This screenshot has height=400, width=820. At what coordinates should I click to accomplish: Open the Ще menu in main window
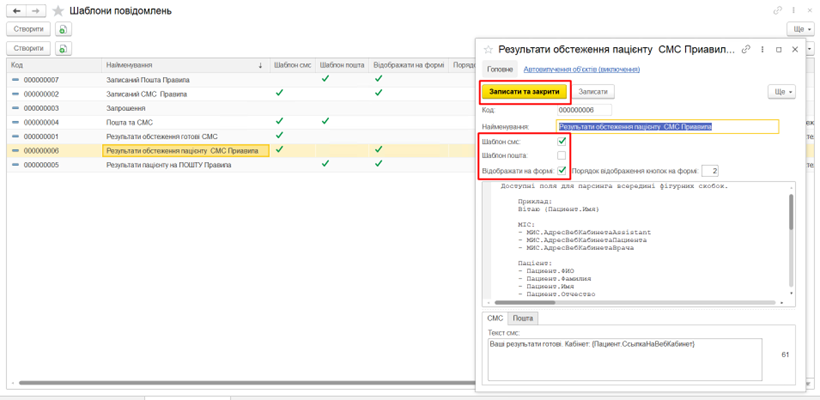click(x=802, y=29)
